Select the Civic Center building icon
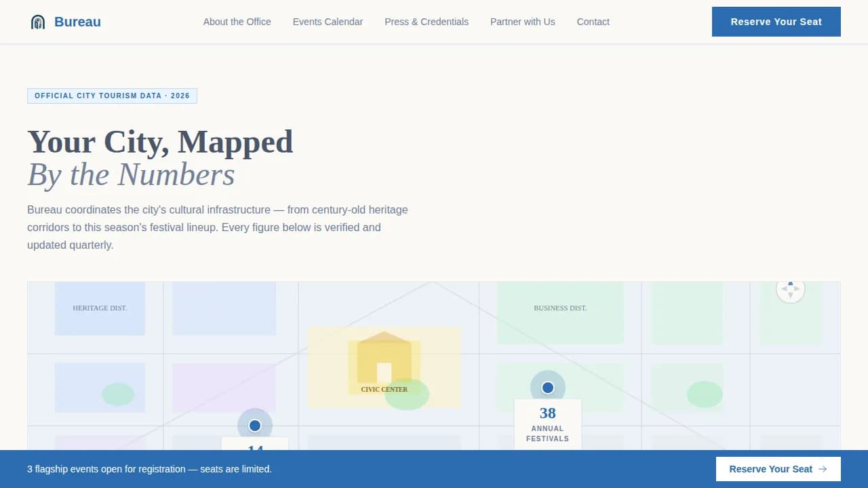The image size is (868, 488). pos(384,357)
